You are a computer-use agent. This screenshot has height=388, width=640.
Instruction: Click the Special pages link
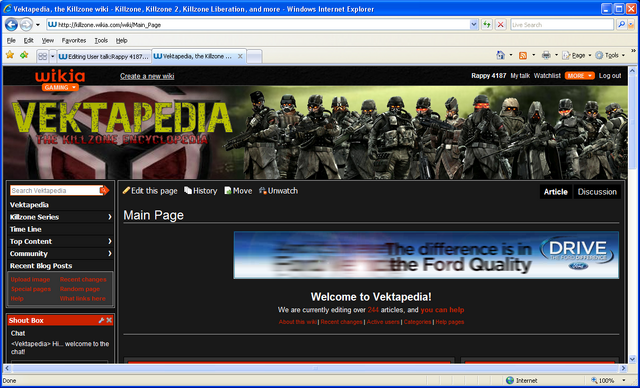pos(31,289)
